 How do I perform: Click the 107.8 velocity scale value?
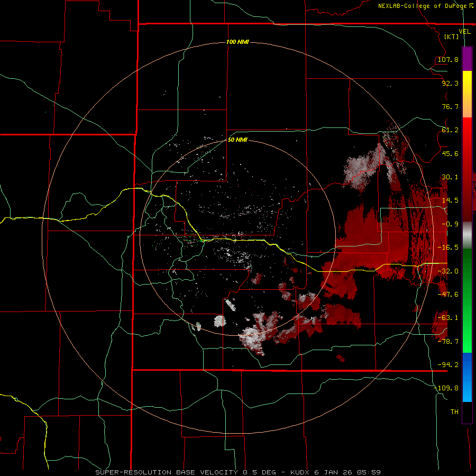(x=448, y=59)
